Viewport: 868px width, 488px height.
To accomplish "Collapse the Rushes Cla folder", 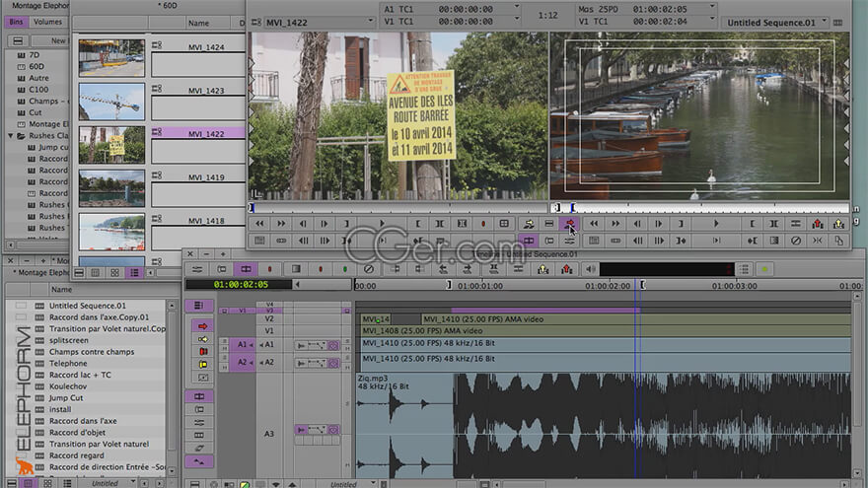I will click(x=11, y=136).
